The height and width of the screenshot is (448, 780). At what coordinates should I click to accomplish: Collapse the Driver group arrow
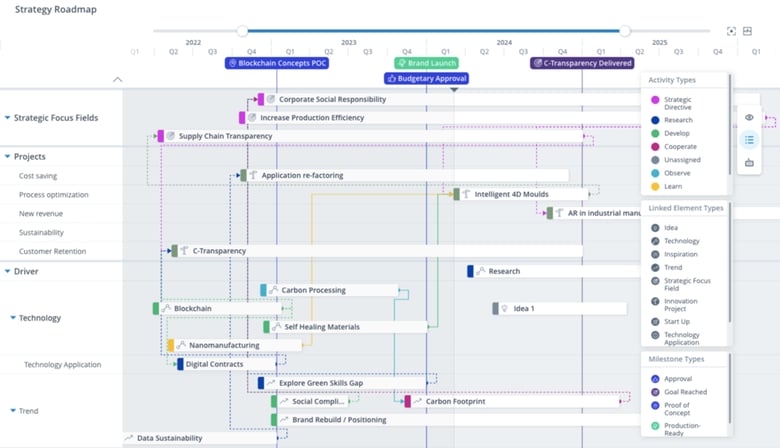pos(7,271)
